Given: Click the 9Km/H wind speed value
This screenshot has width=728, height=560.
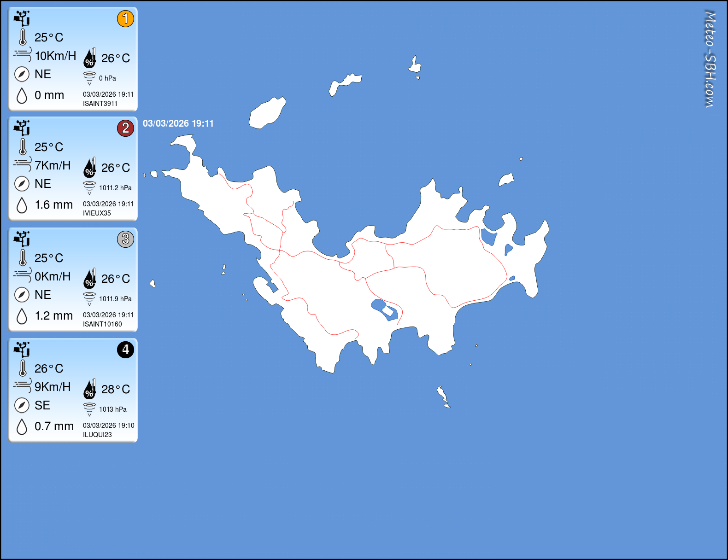Looking at the screenshot, I should pos(53,387).
